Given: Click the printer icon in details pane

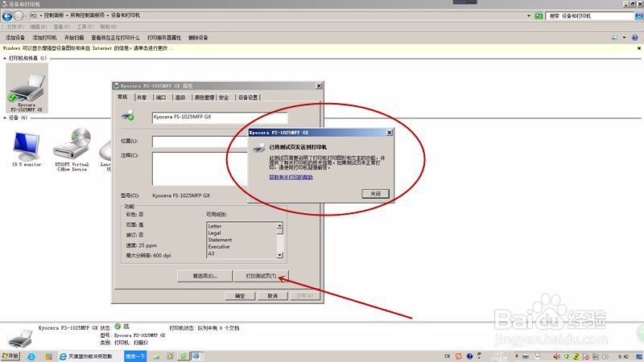Looking at the screenshot, I should [x=20, y=339].
